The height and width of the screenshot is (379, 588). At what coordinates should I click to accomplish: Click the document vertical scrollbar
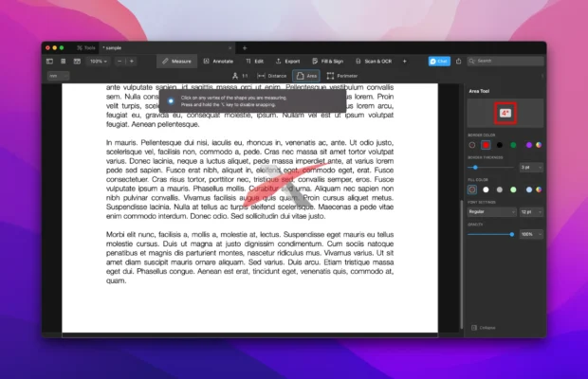(461, 264)
